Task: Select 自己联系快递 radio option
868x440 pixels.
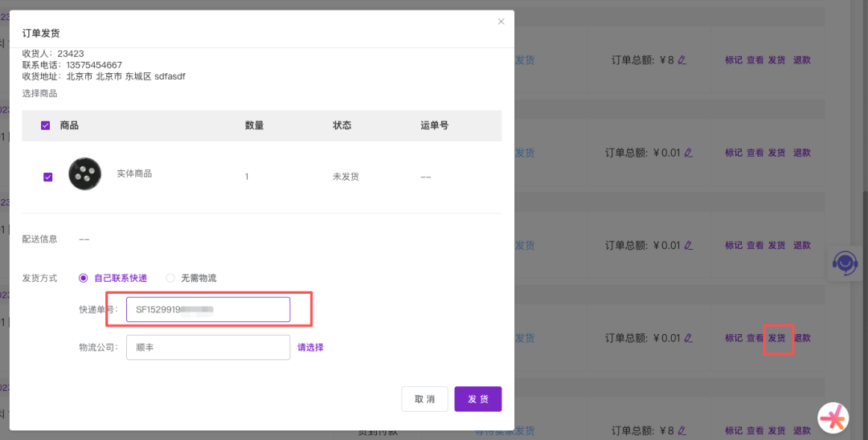Action: pos(83,278)
